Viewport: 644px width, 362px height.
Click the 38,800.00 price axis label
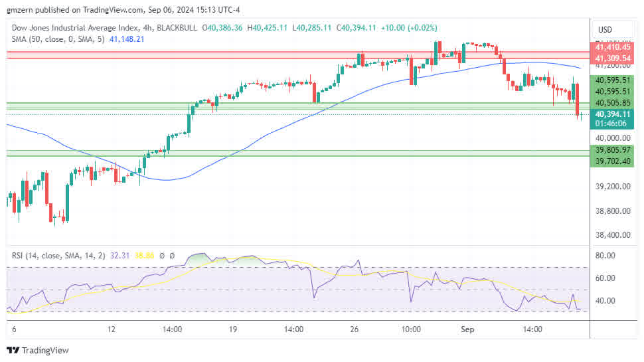[612, 211]
